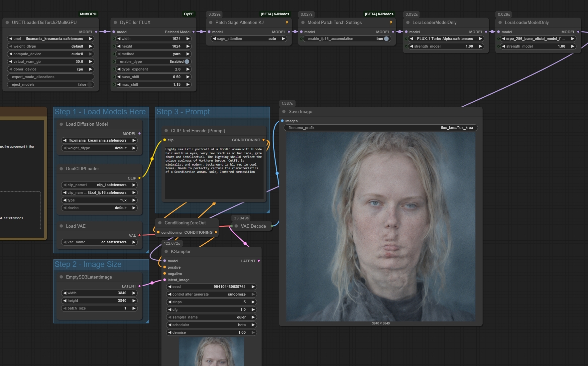Collapse the UNETLoaderDisTorch2MultiGPU node via its title dot

tap(7, 23)
